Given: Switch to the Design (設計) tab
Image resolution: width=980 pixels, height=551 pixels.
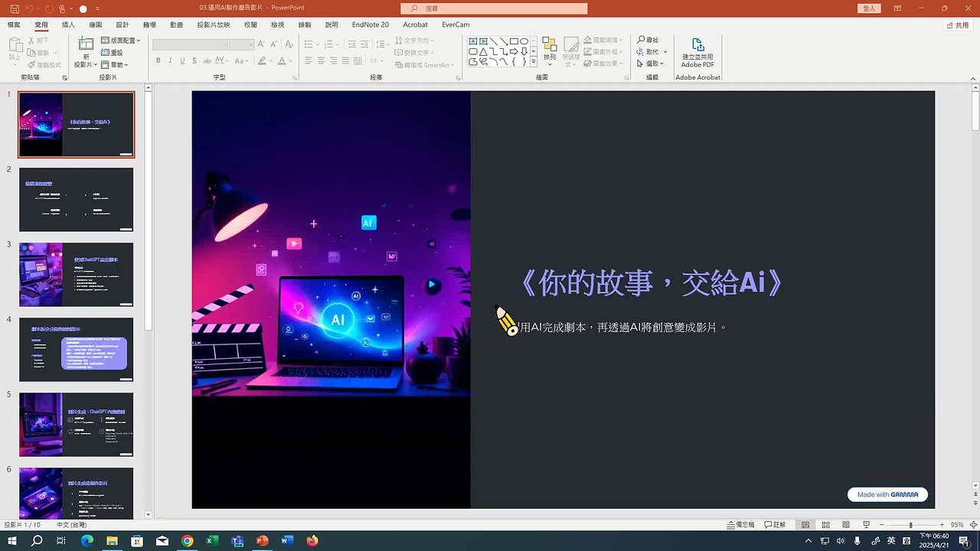Looking at the screenshot, I should point(122,24).
